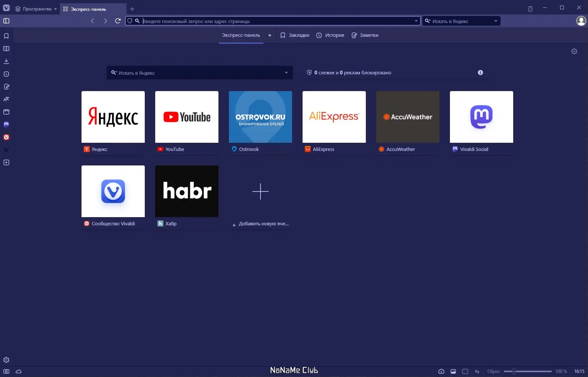Toggle image loading options icon

pyautogui.click(x=453, y=371)
